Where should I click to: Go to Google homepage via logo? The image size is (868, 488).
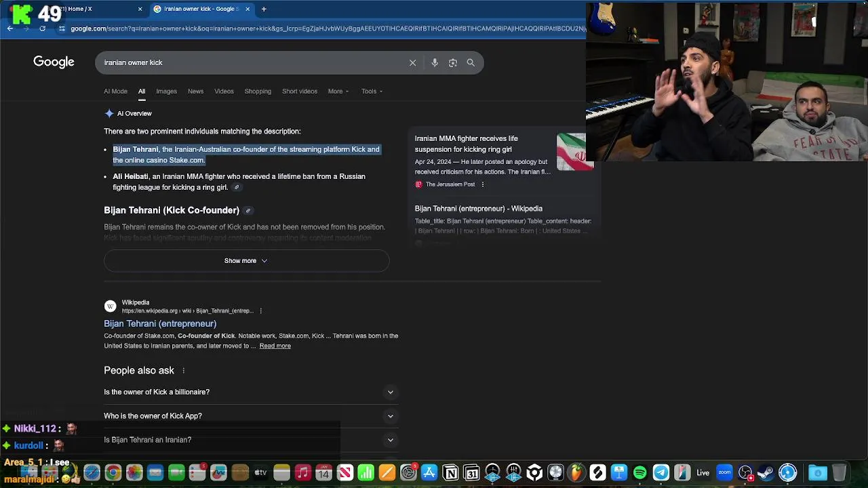point(54,62)
